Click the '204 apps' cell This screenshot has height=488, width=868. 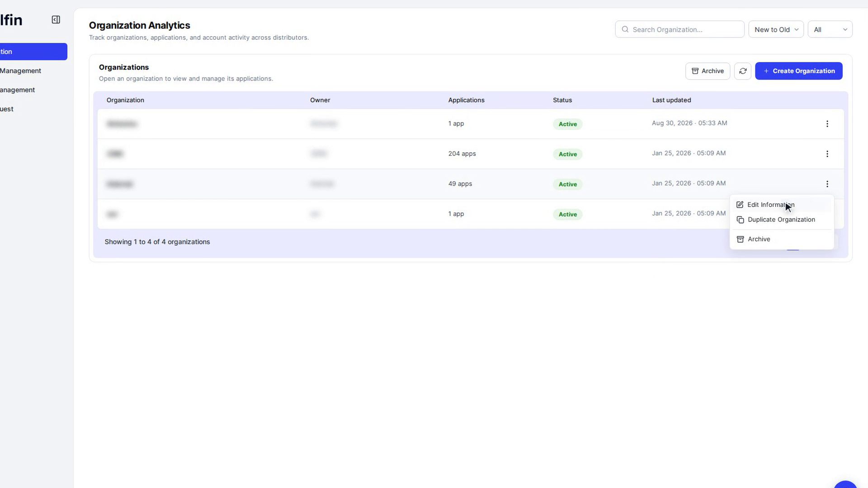(462, 154)
